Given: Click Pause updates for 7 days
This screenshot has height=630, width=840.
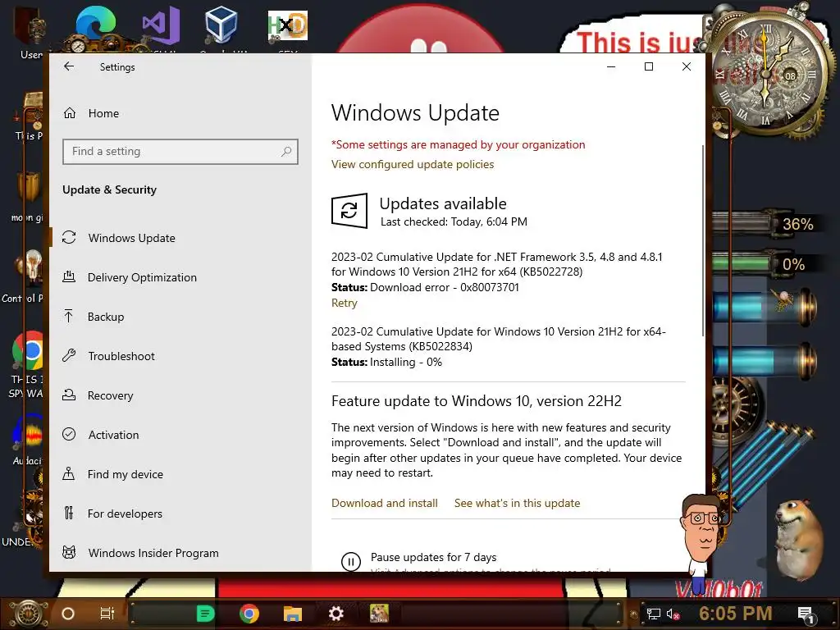Looking at the screenshot, I should pos(433,557).
